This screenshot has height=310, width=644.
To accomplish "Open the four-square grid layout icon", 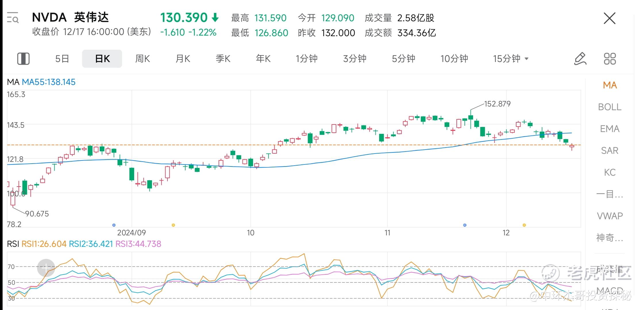I will 610,59.
